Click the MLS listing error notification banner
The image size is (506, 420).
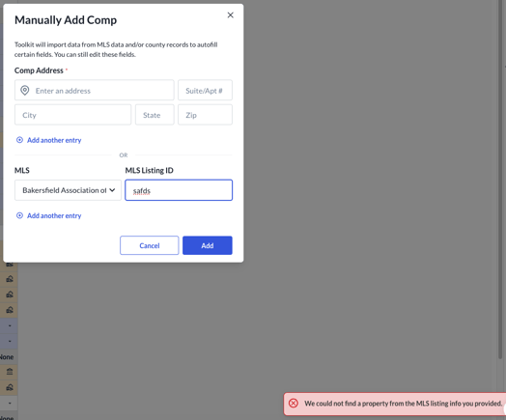395,404
